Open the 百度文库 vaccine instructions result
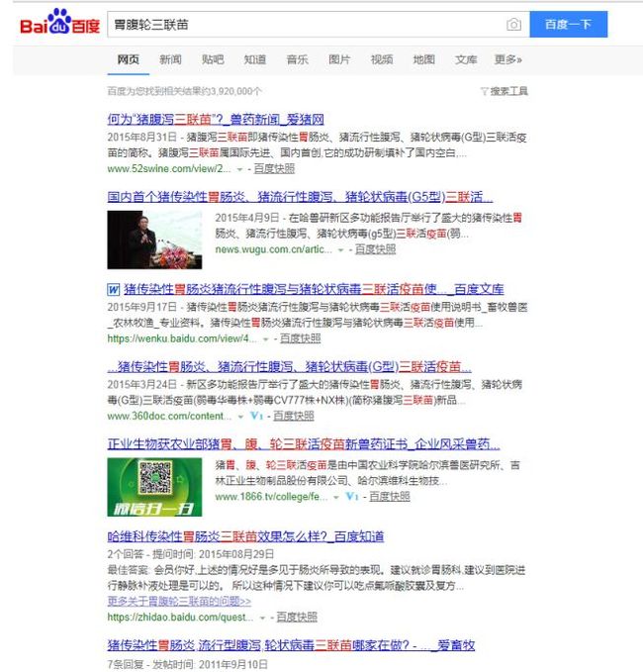Image resolution: width=643 pixels, height=672 pixels. (314, 290)
